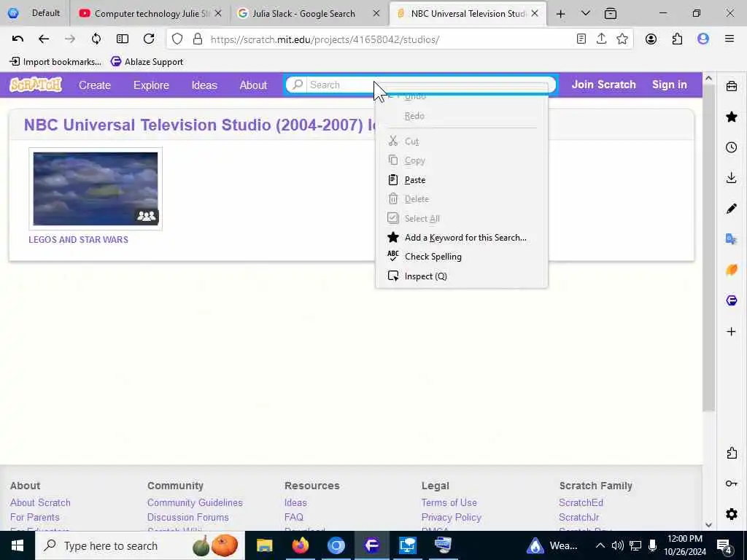The height and width of the screenshot is (560, 747).
Task: Open bookmarks star in right sidebar
Action: 732,117
